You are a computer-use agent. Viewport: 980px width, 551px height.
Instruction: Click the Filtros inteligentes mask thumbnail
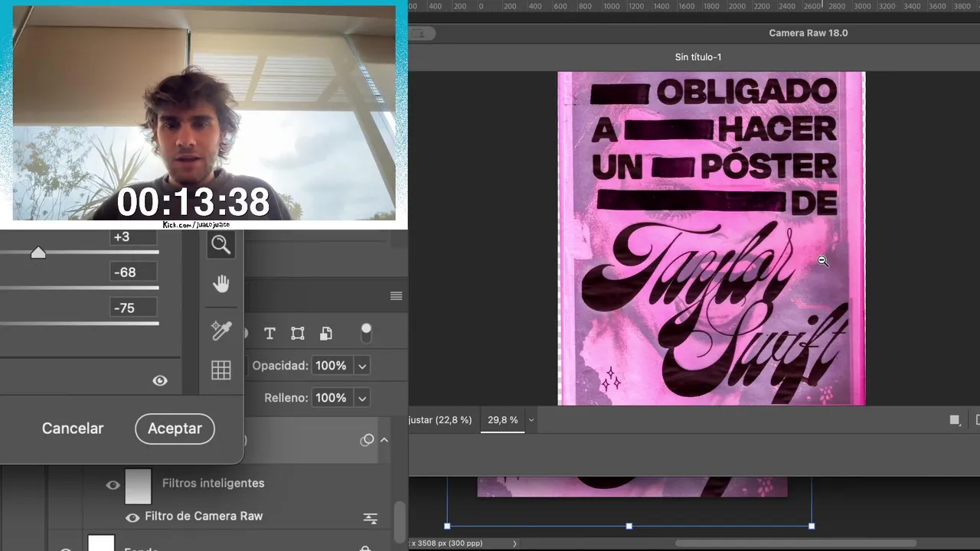click(x=138, y=486)
